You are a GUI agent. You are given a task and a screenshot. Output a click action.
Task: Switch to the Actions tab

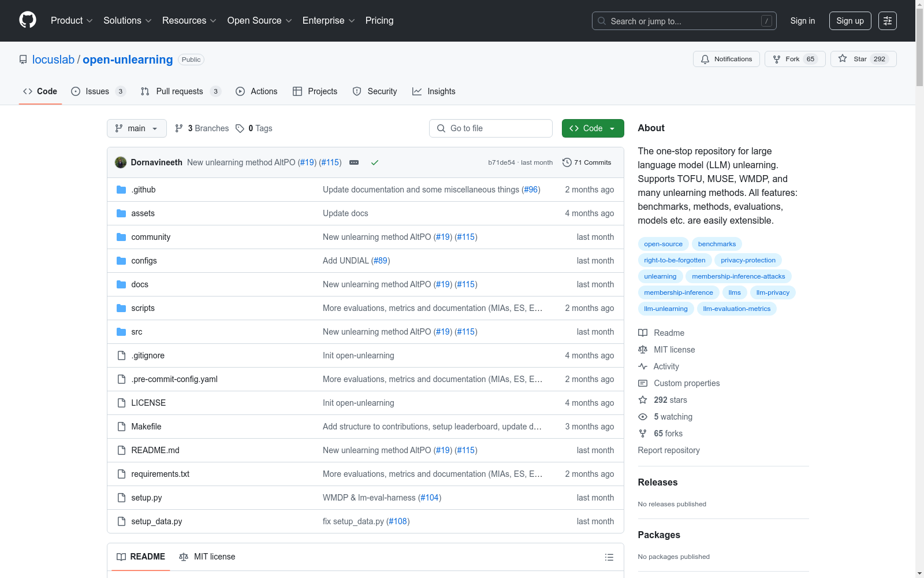[256, 91]
